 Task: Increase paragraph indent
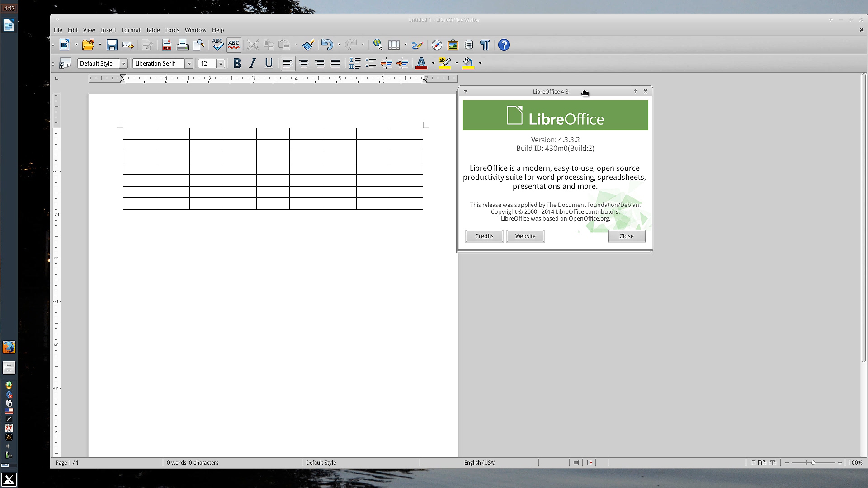(402, 63)
